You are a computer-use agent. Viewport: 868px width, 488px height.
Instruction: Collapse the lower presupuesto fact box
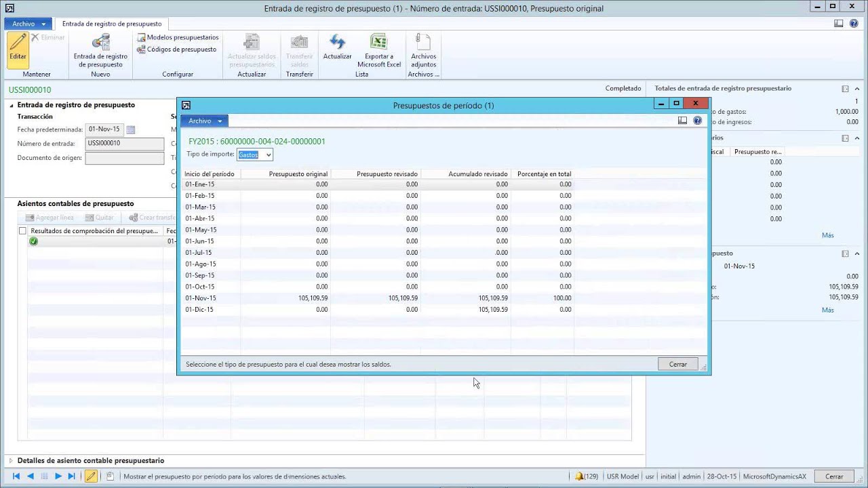(x=857, y=253)
